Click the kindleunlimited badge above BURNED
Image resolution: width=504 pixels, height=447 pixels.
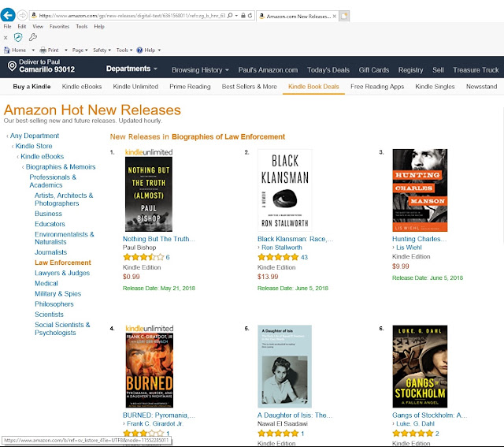[149, 329]
